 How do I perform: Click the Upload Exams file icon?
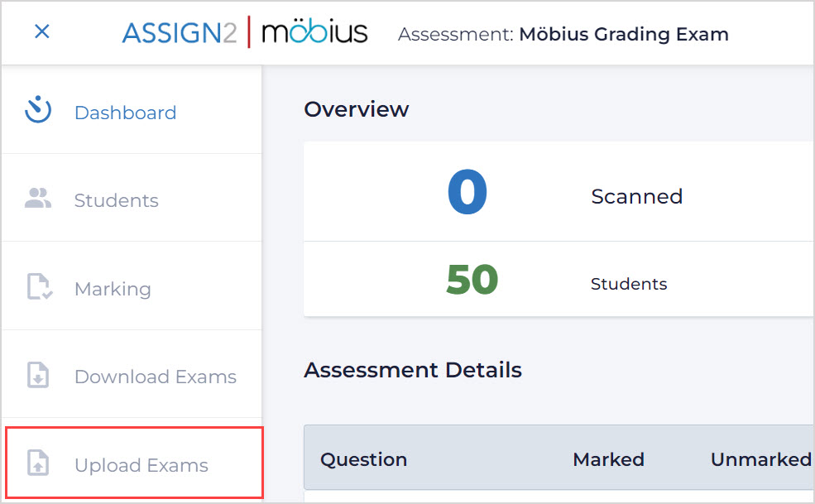pyautogui.click(x=39, y=464)
